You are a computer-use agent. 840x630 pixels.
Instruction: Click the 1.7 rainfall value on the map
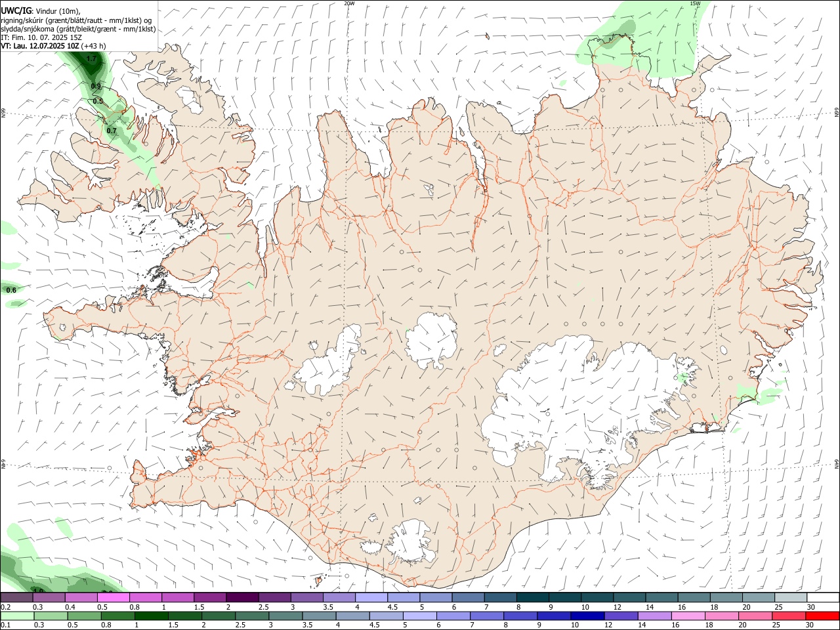91,59
